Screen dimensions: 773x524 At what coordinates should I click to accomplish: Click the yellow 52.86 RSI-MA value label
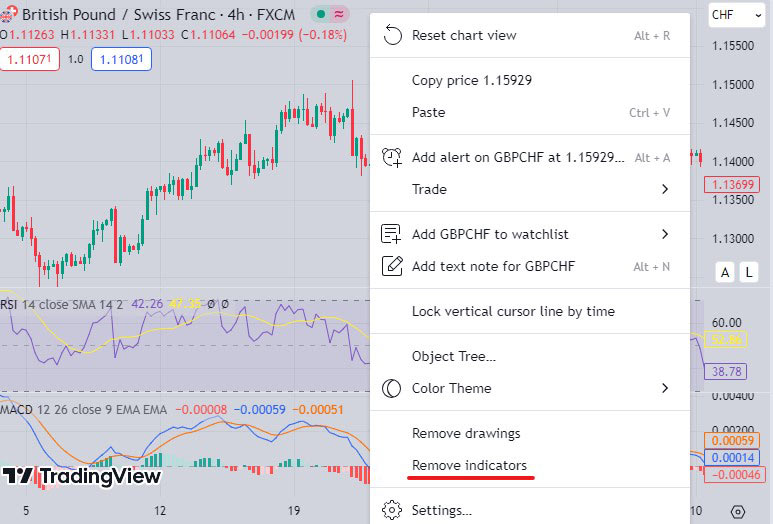(x=726, y=339)
